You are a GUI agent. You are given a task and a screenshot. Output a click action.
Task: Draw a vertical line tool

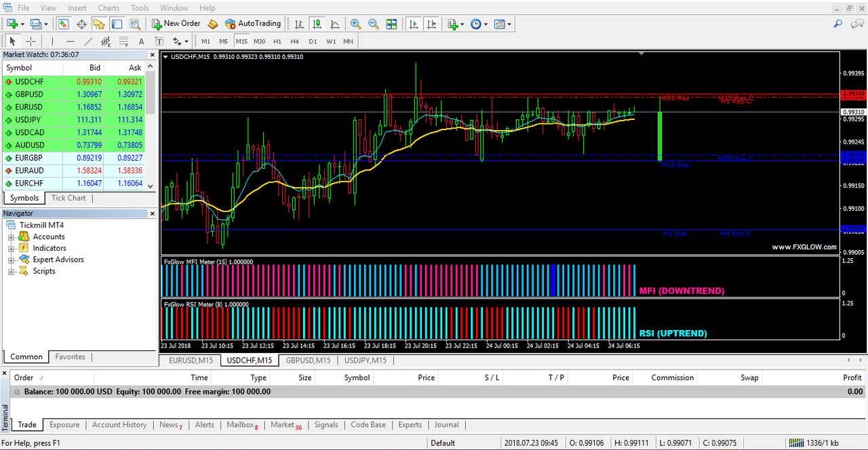pos(54,41)
